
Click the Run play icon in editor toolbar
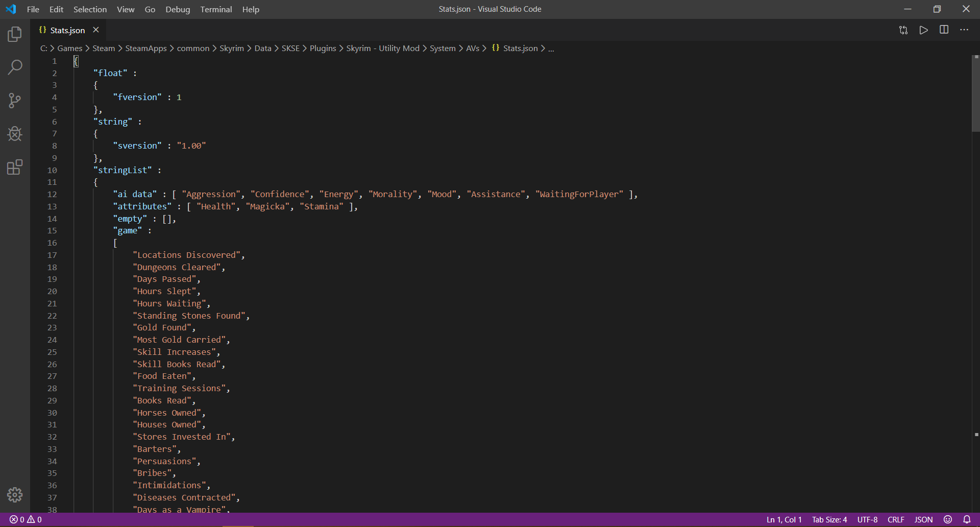pyautogui.click(x=924, y=30)
